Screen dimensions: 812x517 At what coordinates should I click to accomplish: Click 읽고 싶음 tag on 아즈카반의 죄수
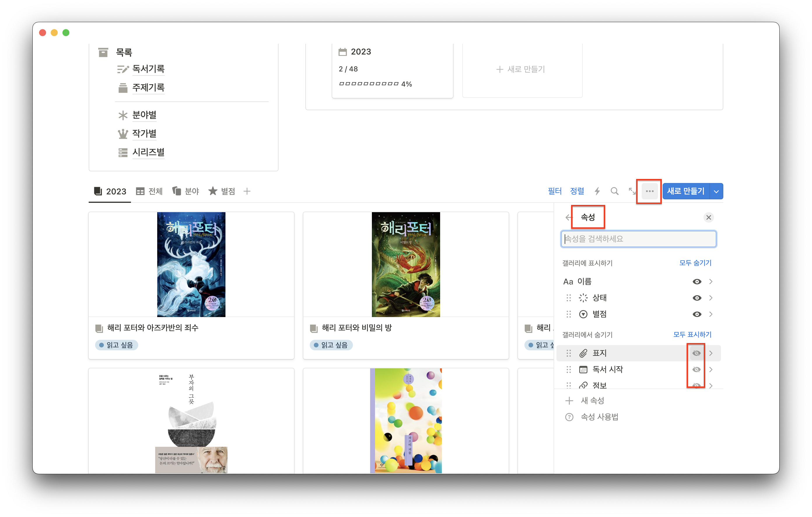[x=116, y=345]
